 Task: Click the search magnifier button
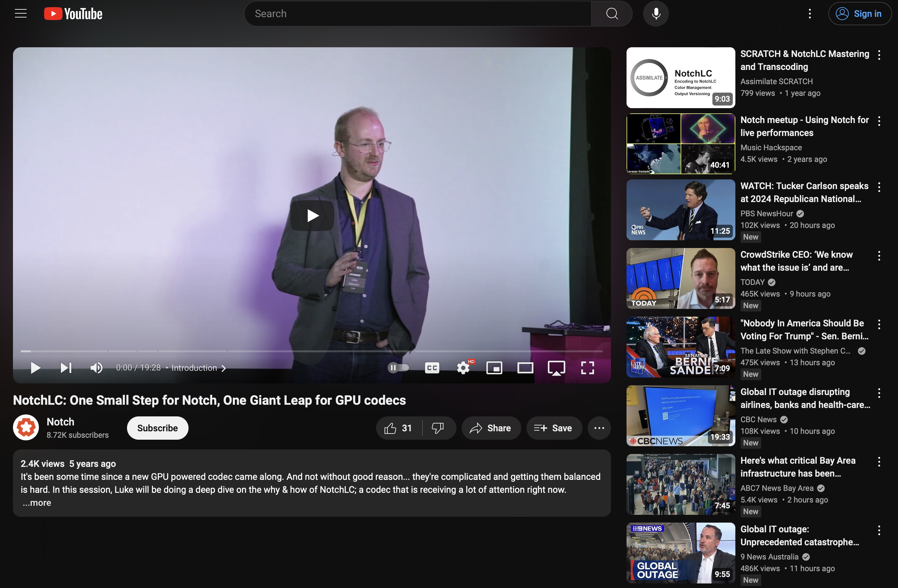point(612,14)
